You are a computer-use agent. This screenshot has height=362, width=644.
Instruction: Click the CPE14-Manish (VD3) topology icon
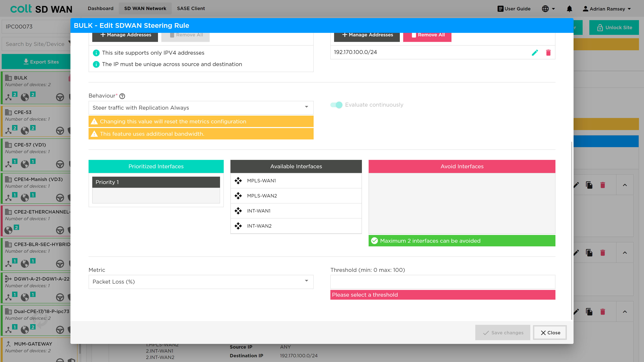[x=9, y=198]
